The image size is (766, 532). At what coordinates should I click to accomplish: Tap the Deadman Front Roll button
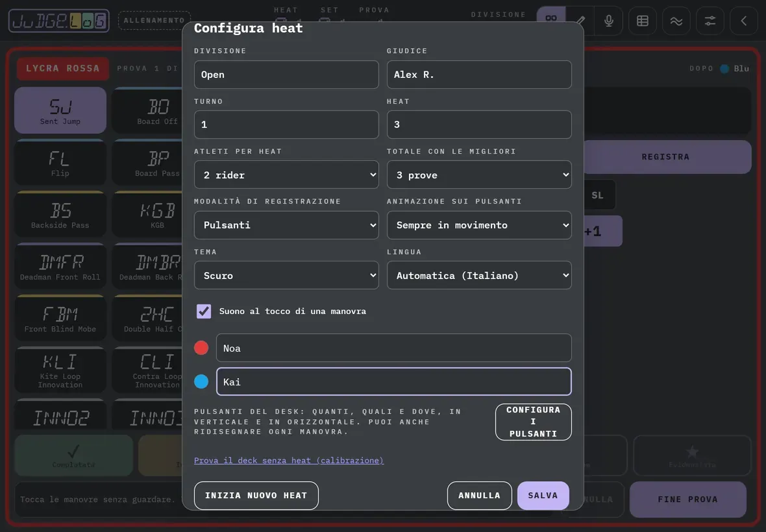(x=60, y=266)
